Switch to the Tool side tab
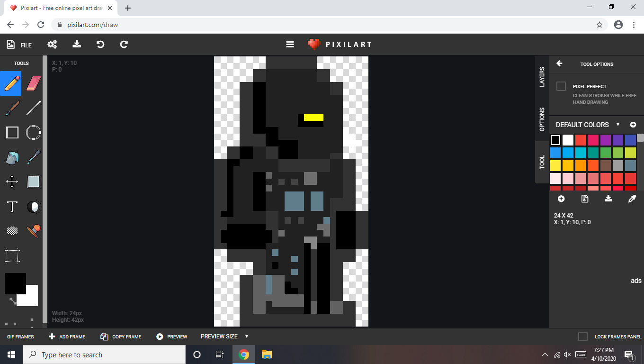644x364 pixels. [x=542, y=162]
